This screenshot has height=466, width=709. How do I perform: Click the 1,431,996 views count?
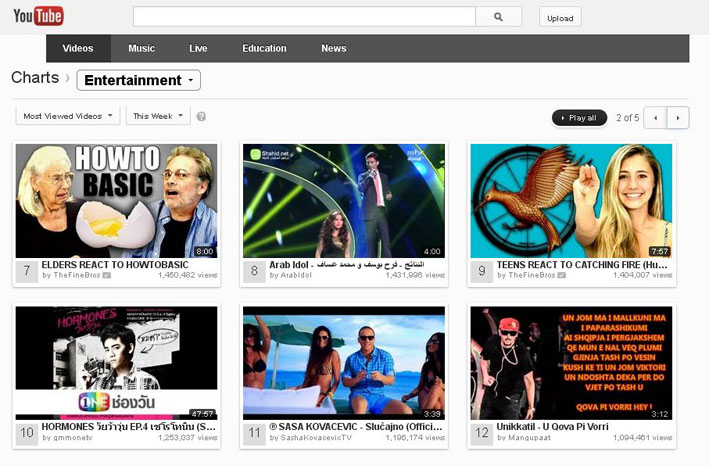coord(415,275)
